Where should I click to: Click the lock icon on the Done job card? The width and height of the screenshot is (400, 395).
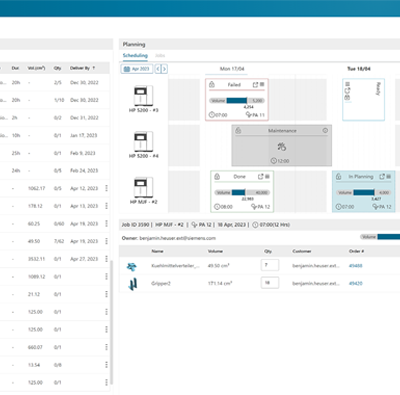(217, 177)
